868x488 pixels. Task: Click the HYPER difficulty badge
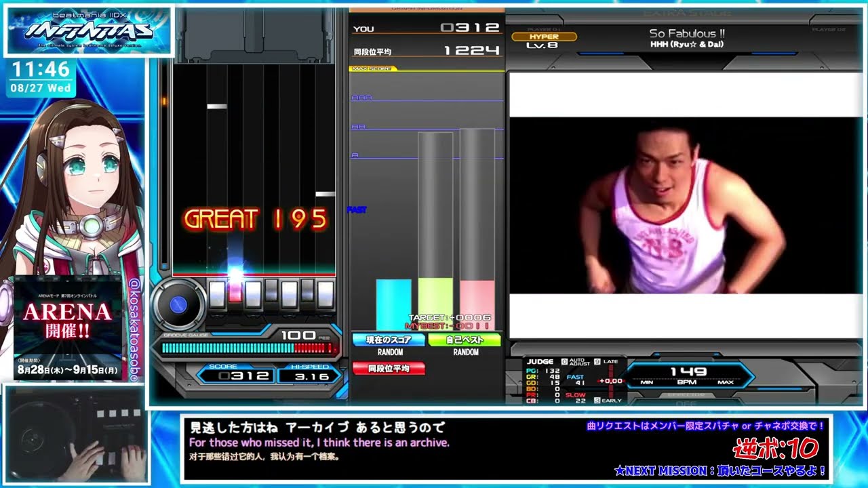click(544, 37)
